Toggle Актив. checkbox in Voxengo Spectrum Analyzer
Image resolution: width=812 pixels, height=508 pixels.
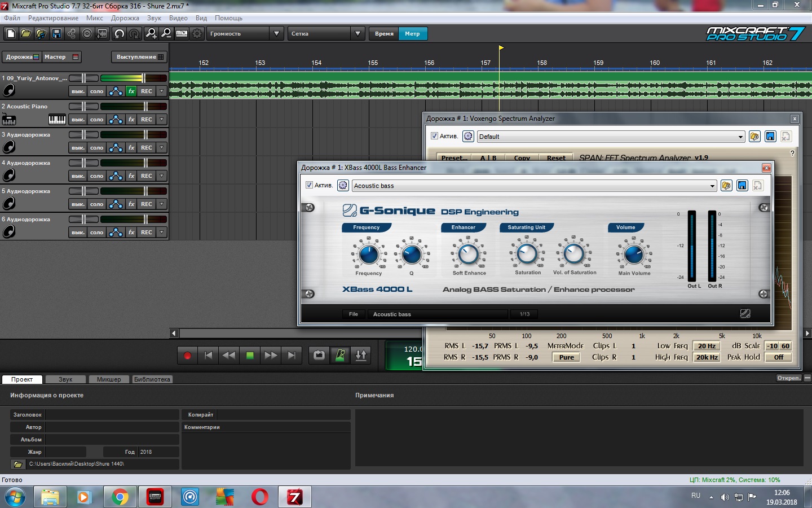point(434,136)
